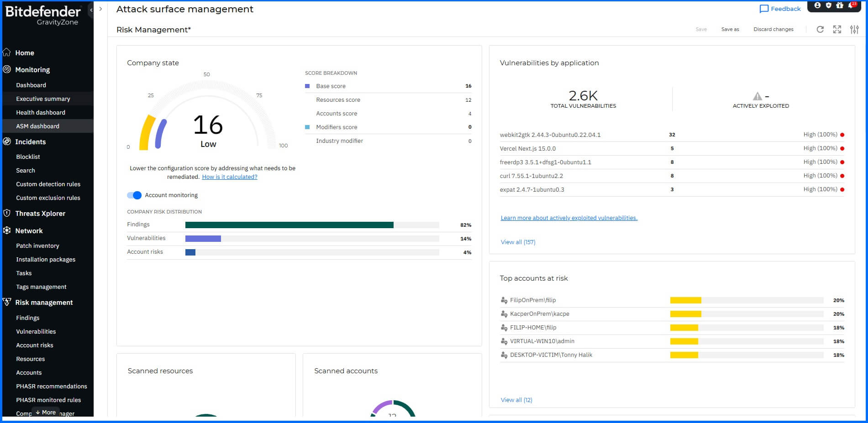Open the Home menu item
Viewport: 868px width, 423px height.
[25, 53]
